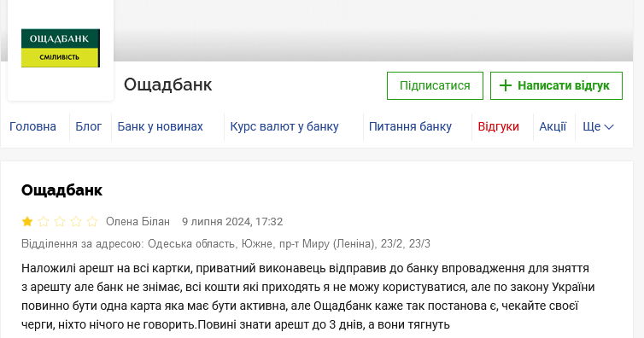Click the plus icon in Написати відгук

click(505, 85)
